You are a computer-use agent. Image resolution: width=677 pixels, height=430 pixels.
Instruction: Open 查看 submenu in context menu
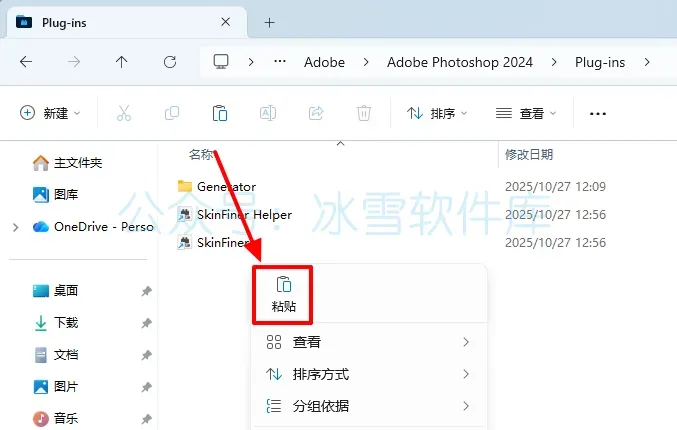pos(368,342)
